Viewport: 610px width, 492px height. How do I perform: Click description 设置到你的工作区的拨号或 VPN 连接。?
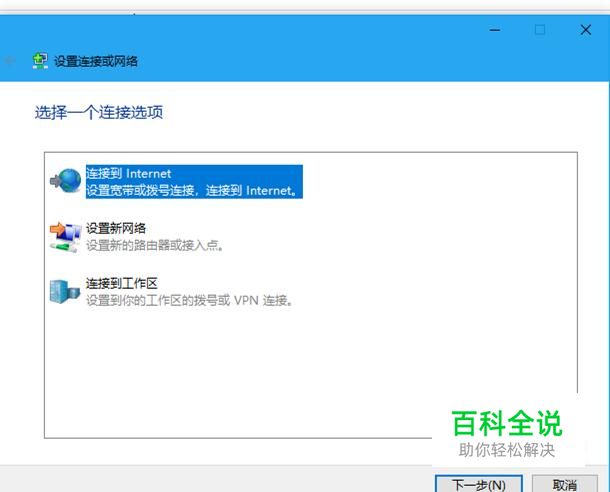pos(189,301)
